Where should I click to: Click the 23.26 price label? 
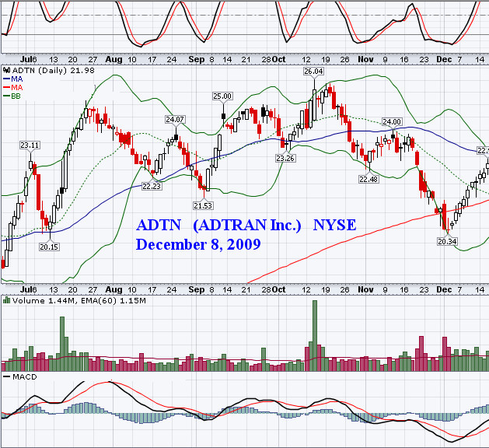285,159
